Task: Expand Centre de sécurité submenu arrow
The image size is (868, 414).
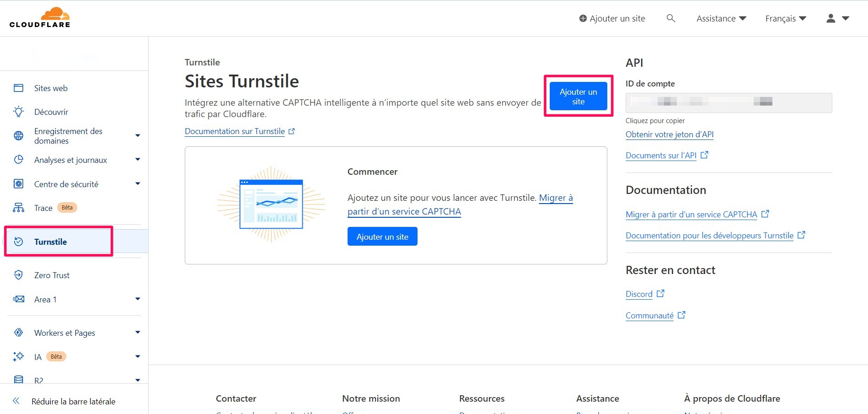Action: pos(138,183)
